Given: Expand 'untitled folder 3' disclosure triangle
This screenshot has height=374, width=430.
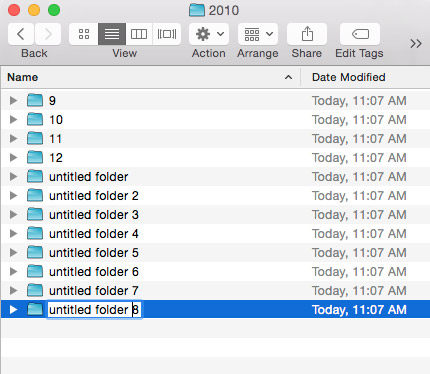Looking at the screenshot, I should (x=13, y=214).
